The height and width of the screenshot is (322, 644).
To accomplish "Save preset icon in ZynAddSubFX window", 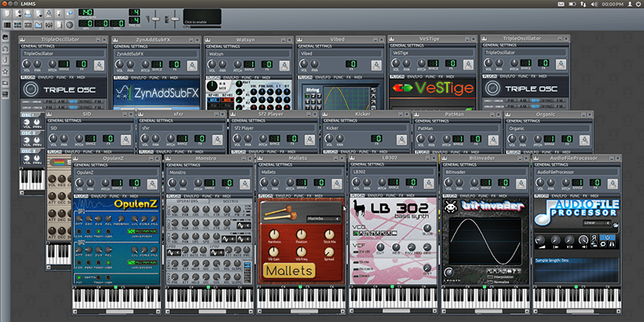I will [x=190, y=64].
